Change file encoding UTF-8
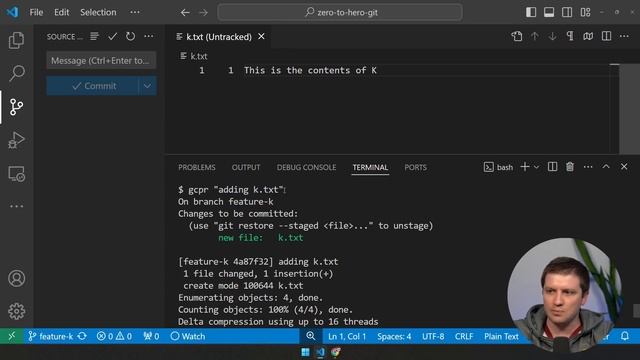Viewport: 640px width, 360px height. pyautogui.click(x=433, y=336)
